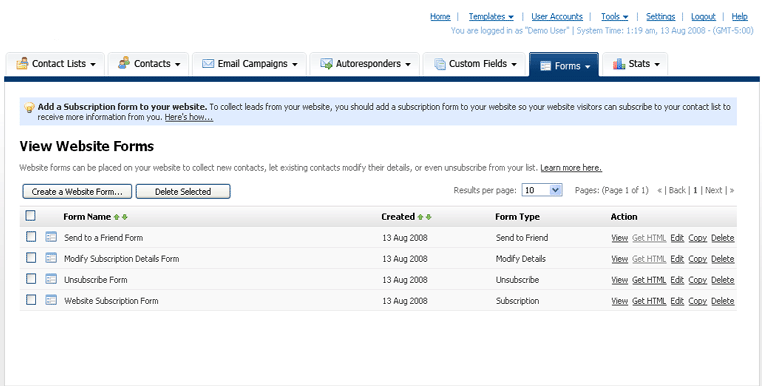Click the Back page link

[677, 190]
